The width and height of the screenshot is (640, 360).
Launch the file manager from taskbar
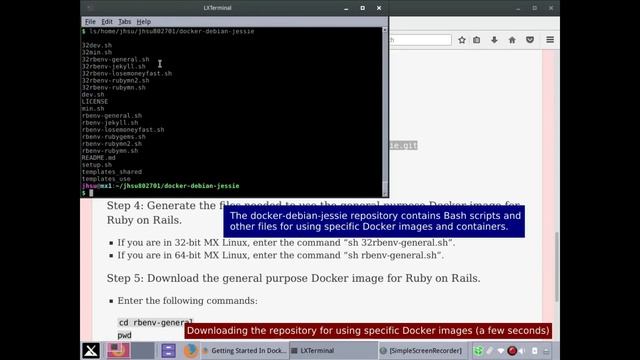coord(168,350)
